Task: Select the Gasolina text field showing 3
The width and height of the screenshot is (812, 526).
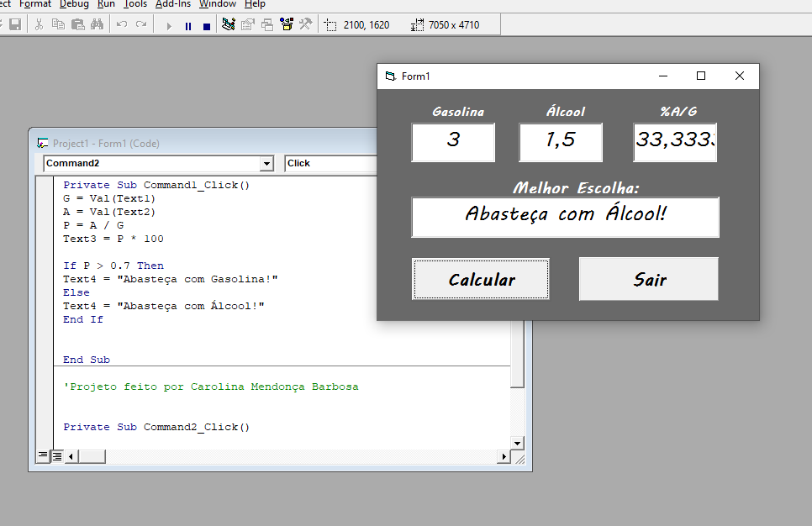Action: click(x=453, y=142)
